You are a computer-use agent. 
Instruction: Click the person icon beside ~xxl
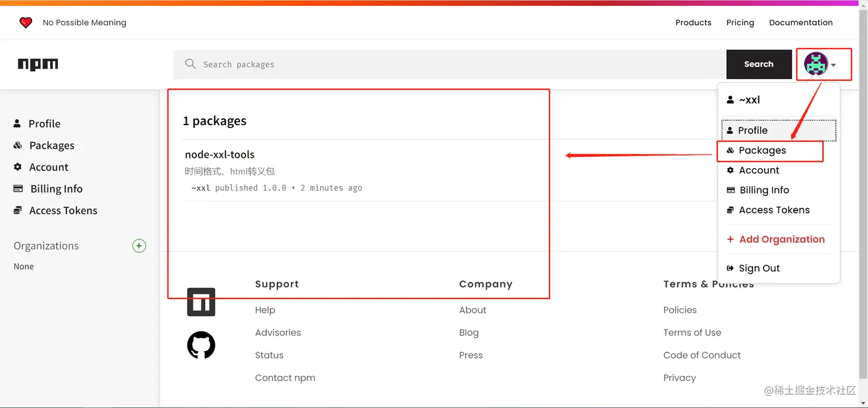[730, 100]
